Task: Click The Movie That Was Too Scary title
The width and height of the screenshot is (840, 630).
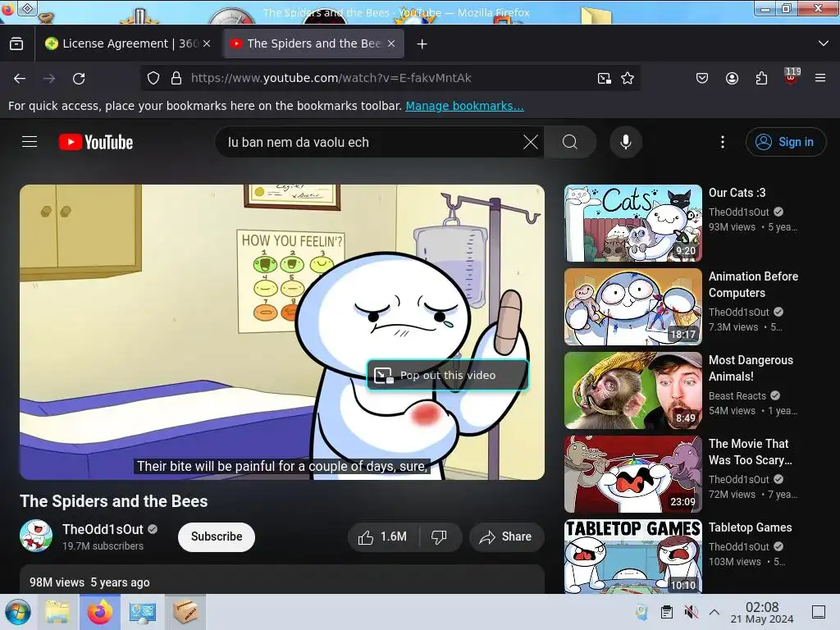Action: 751,452
